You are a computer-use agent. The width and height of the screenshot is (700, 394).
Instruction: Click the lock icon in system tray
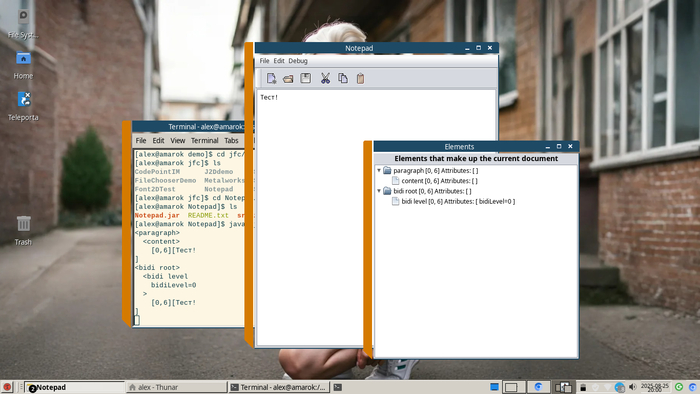click(x=583, y=387)
